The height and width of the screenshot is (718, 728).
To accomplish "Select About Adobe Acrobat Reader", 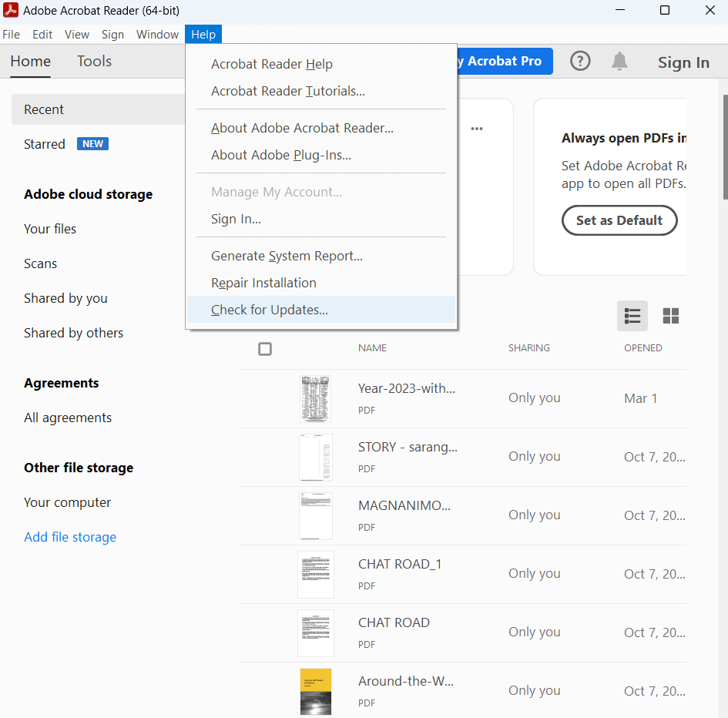I will pos(321,128).
